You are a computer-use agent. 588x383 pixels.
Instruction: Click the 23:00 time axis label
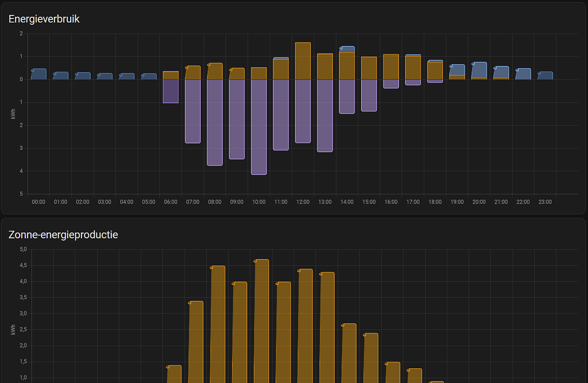(x=544, y=202)
